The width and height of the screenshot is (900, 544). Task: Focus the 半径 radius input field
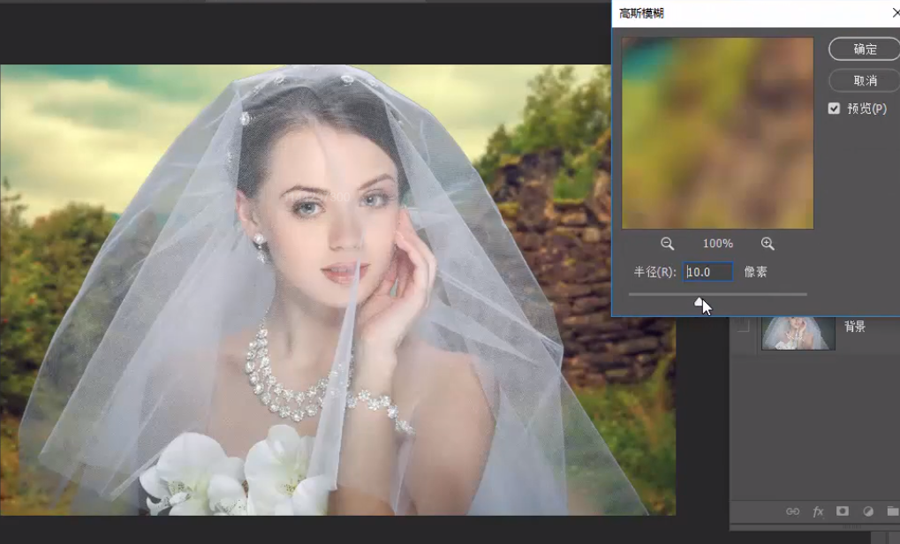(x=708, y=272)
